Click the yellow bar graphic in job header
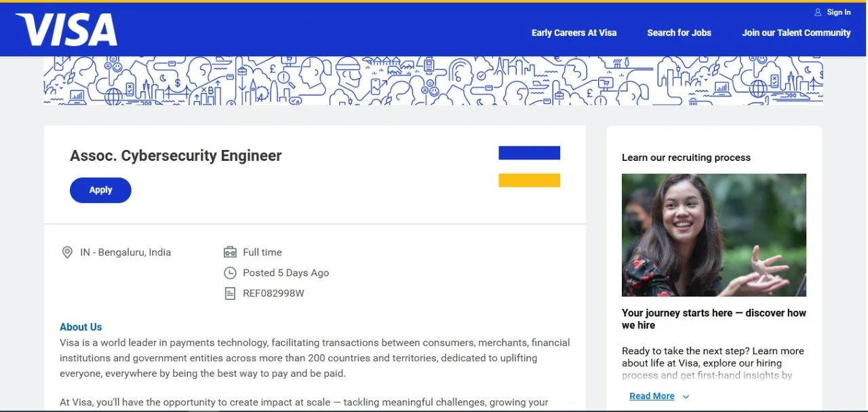Screen dimensions: 868x412 pyautogui.click(x=529, y=180)
